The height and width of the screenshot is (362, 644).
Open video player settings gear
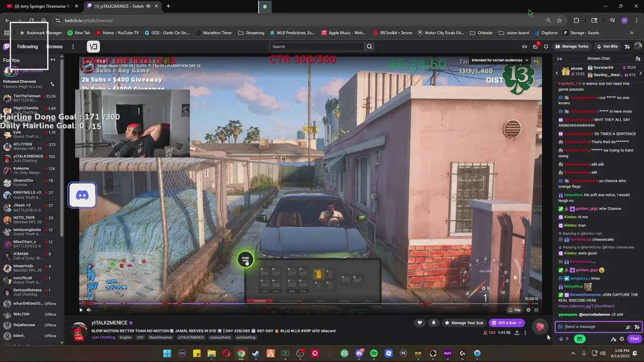tap(528, 310)
